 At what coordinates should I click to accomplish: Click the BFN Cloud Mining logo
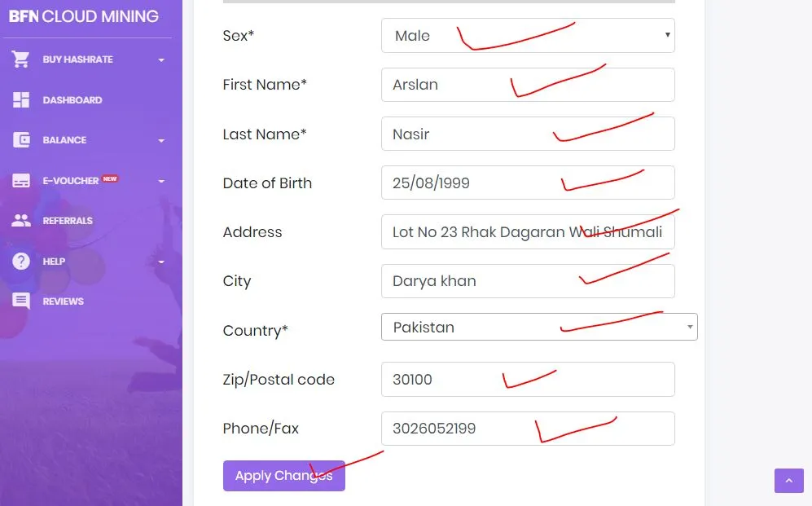[x=84, y=16]
